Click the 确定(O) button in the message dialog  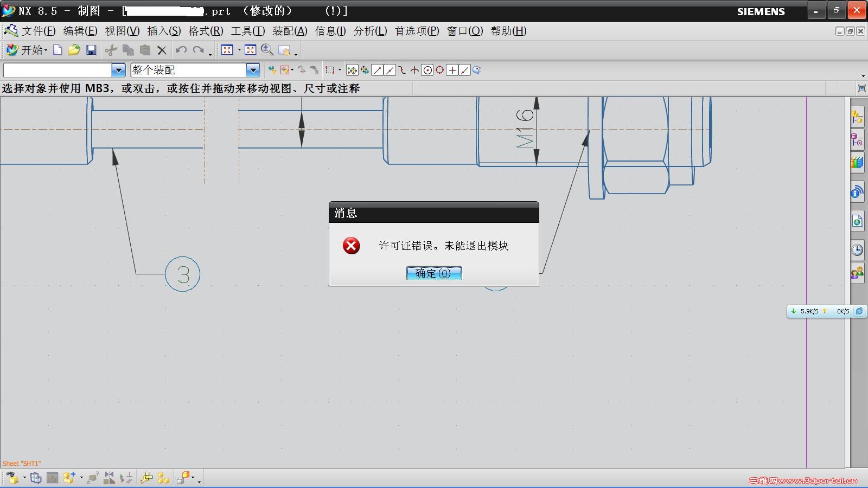click(x=434, y=273)
